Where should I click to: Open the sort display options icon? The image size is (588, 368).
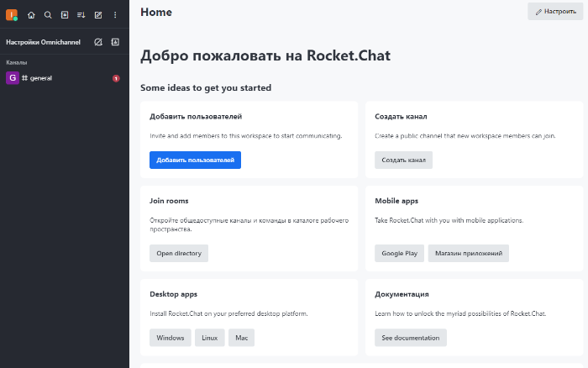(x=81, y=15)
